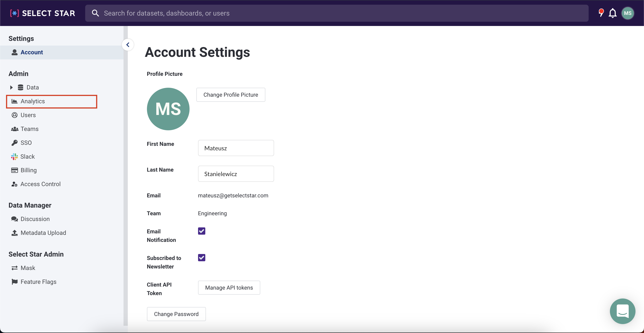Open the Mask admin page

tap(28, 268)
